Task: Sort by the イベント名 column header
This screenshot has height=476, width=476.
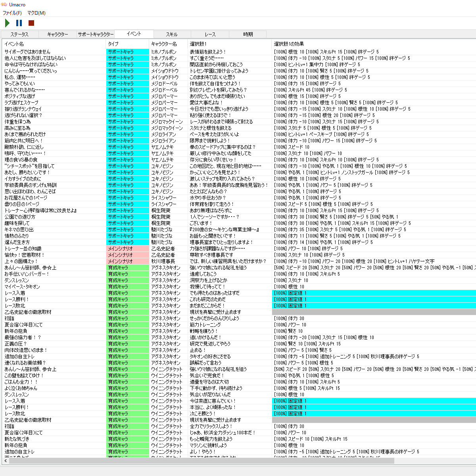Action: tap(14, 44)
